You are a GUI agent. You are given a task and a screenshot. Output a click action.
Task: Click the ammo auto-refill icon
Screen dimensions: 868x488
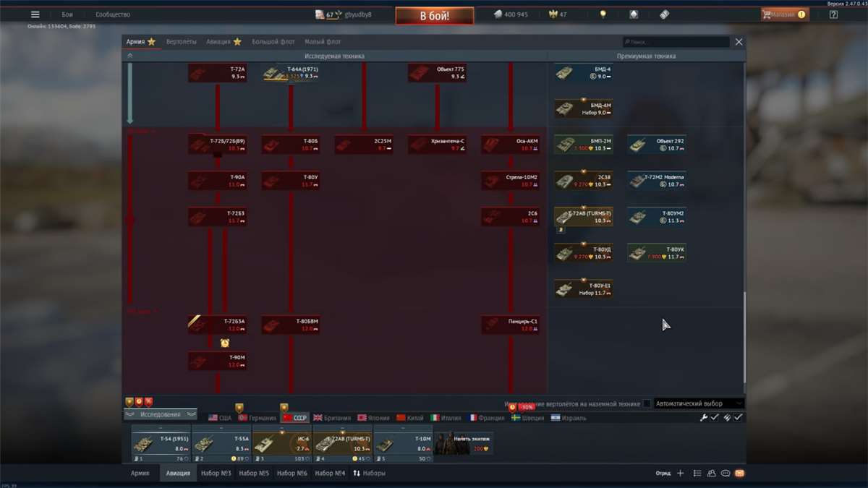pyautogui.click(x=728, y=418)
